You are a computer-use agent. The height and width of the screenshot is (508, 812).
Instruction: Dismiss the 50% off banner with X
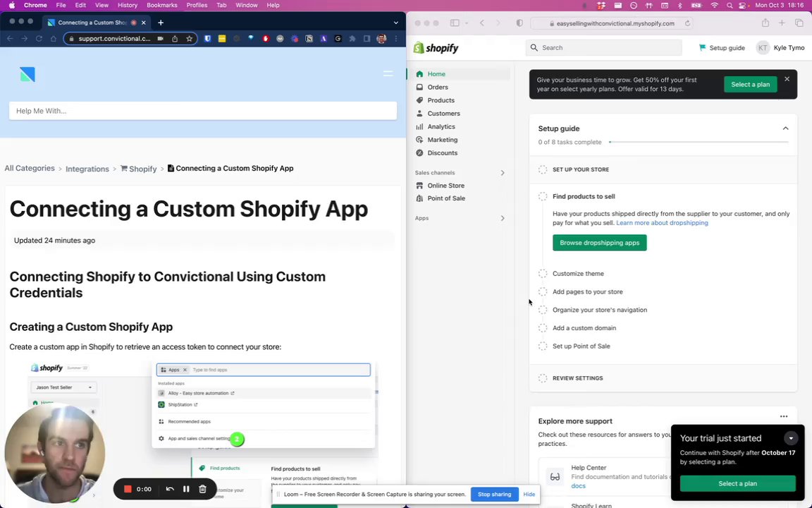click(787, 79)
